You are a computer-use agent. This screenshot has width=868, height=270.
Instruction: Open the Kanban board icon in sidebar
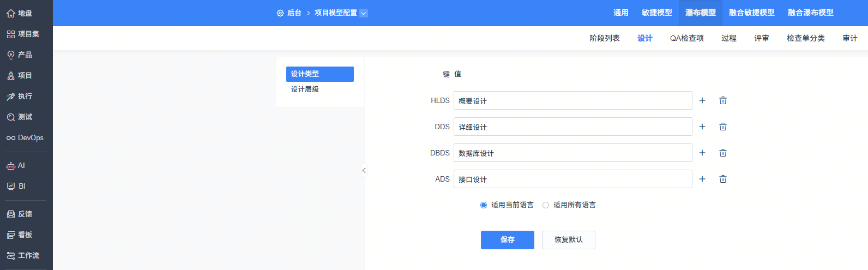click(11, 235)
